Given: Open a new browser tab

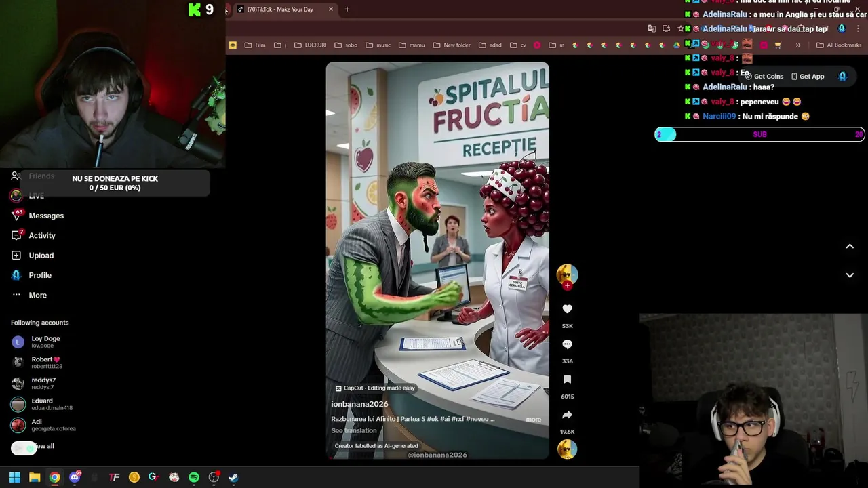Looking at the screenshot, I should [x=347, y=9].
